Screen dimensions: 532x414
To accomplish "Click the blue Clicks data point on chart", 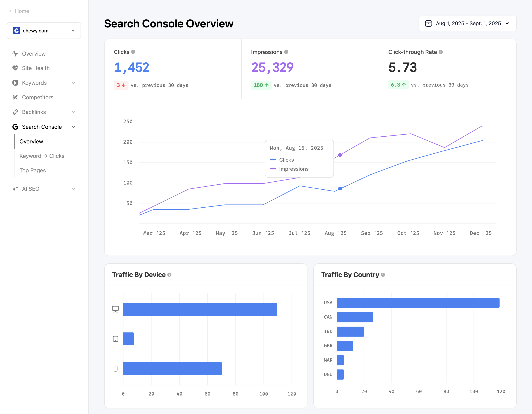I will 340,188.
